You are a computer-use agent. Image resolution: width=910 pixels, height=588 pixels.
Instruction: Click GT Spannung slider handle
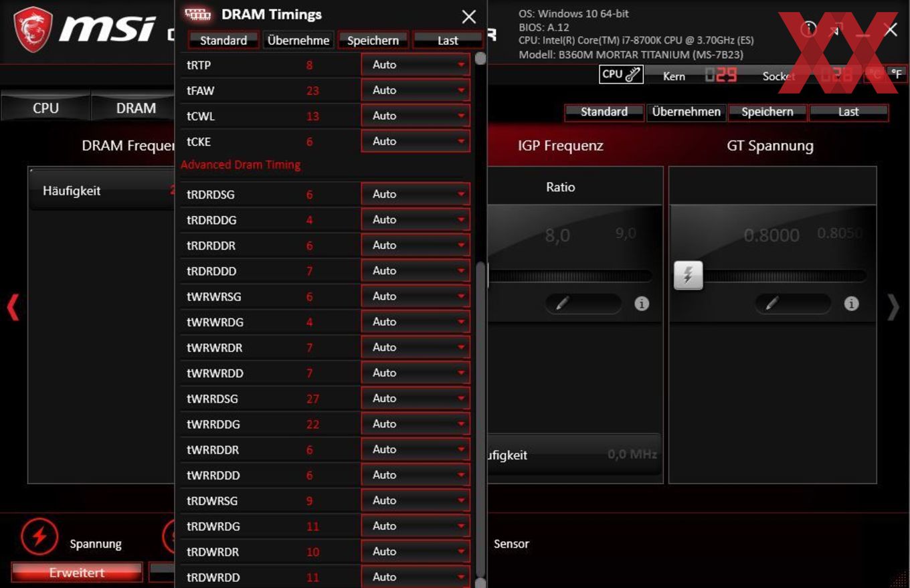688,275
